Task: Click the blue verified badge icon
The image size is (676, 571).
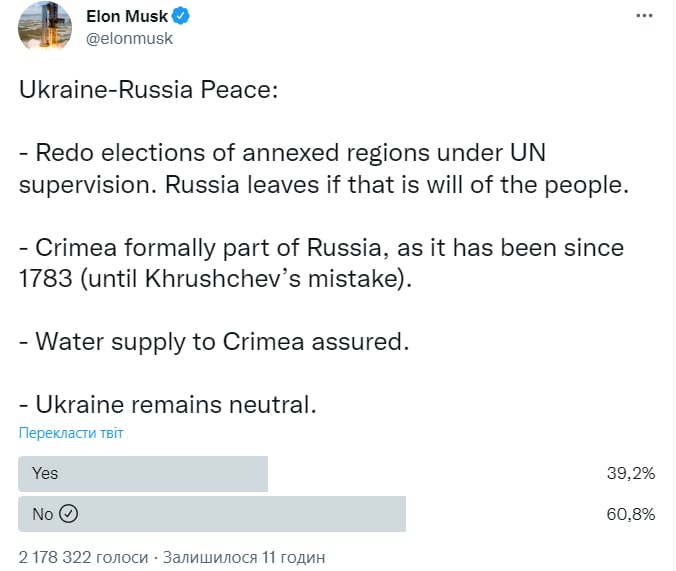Action: click(181, 16)
